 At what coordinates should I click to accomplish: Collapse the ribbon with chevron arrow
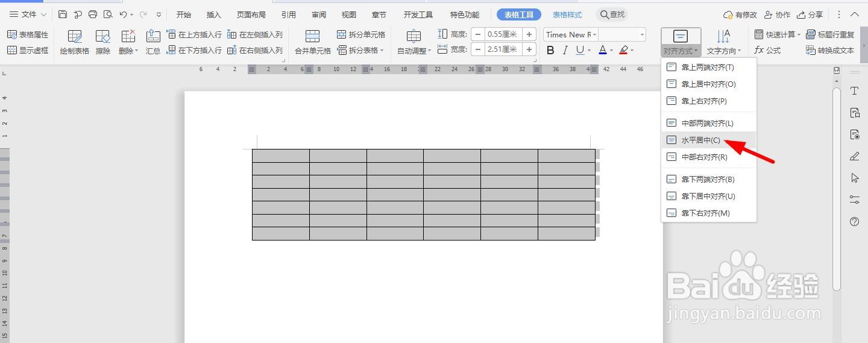(855, 14)
